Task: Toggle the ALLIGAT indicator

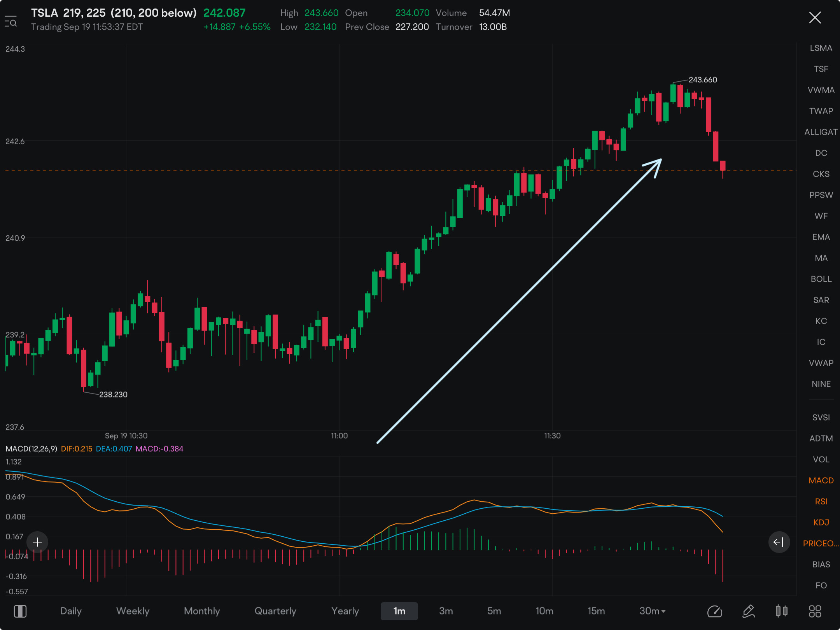Action: [821, 132]
